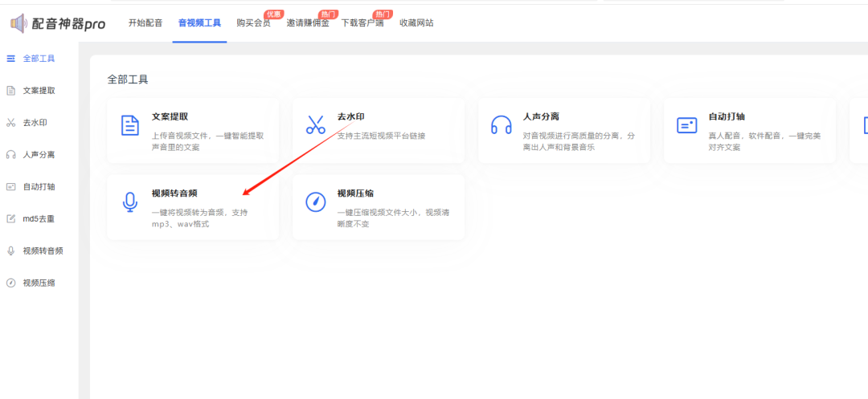Select 自动打轴 in the sidebar
Screen dimensions: 868x399
tap(38, 186)
